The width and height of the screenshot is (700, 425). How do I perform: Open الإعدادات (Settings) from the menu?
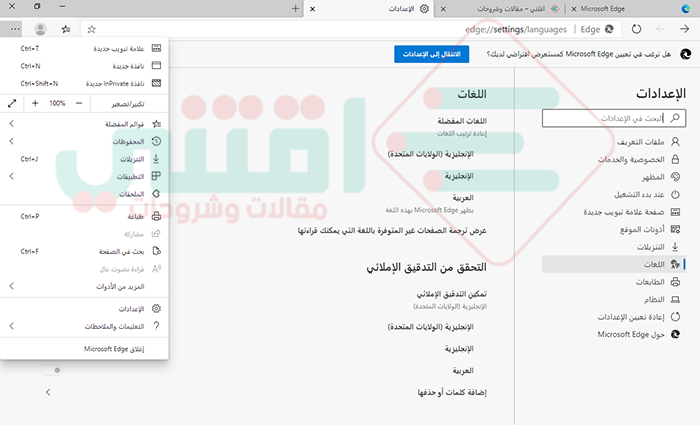point(84,308)
